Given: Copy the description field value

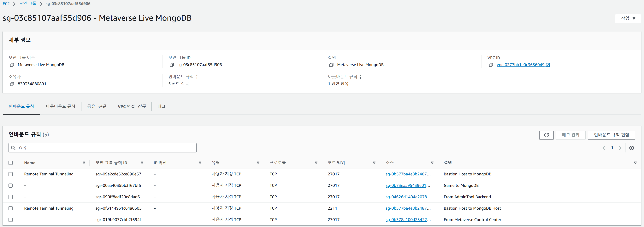Looking at the screenshot, I should click(x=331, y=65).
